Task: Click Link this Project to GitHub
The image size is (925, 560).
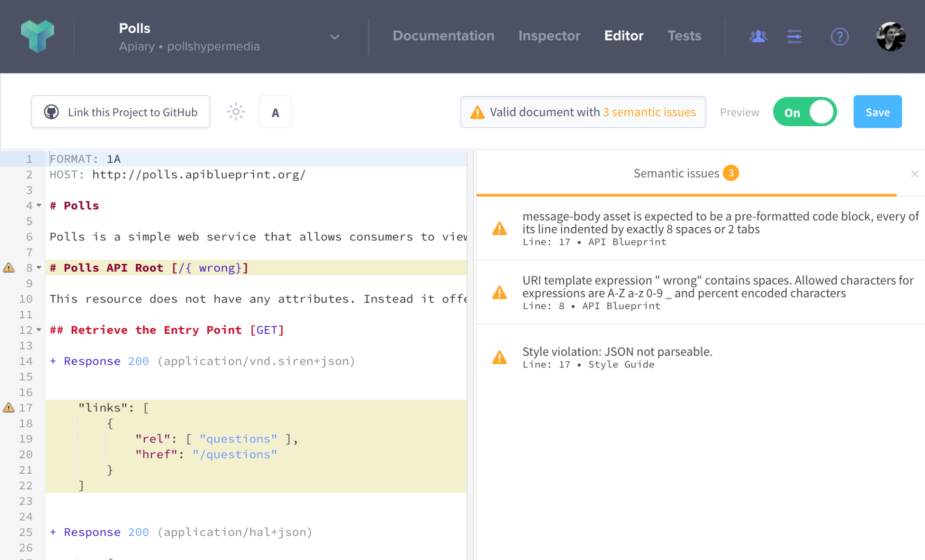Action: point(120,112)
